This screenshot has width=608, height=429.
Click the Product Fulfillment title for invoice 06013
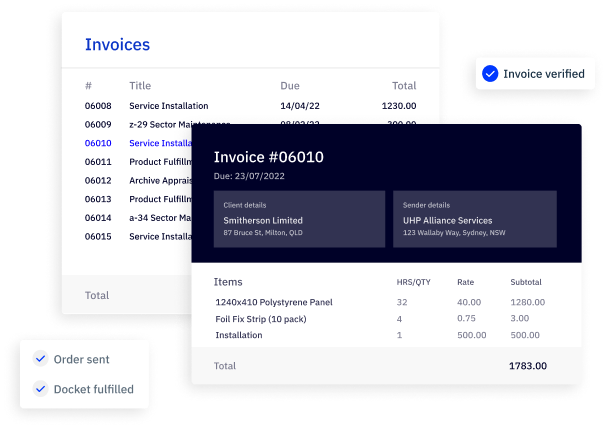point(161,199)
